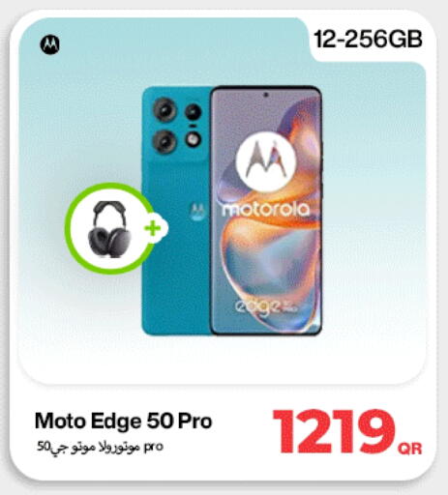Click the camera flash on phone back
This screenshot has width=448, height=495.
[x=194, y=139]
